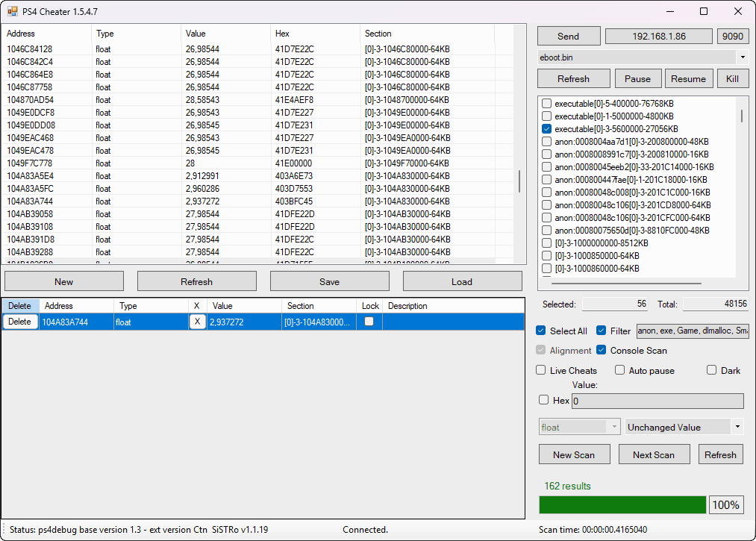Check anon:0008008991c7 section box
Image resolution: width=756 pixels, height=541 pixels.
pos(546,154)
